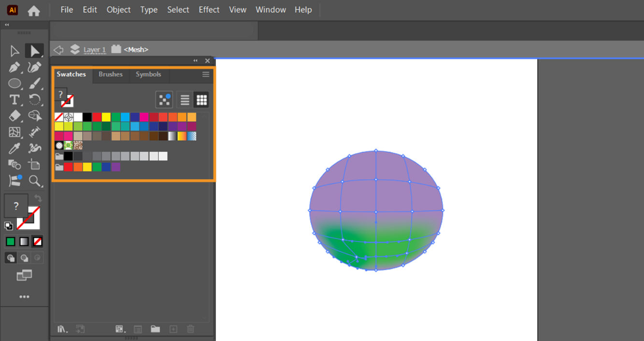Viewport: 644px width, 341px height.
Task: Open Swatch Libraries menu in panel footer
Action: [x=62, y=329]
